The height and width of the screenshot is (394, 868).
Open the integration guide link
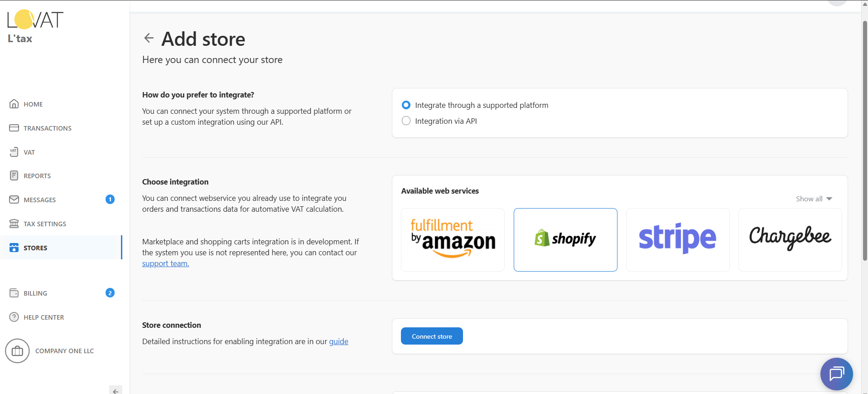(338, 341)
